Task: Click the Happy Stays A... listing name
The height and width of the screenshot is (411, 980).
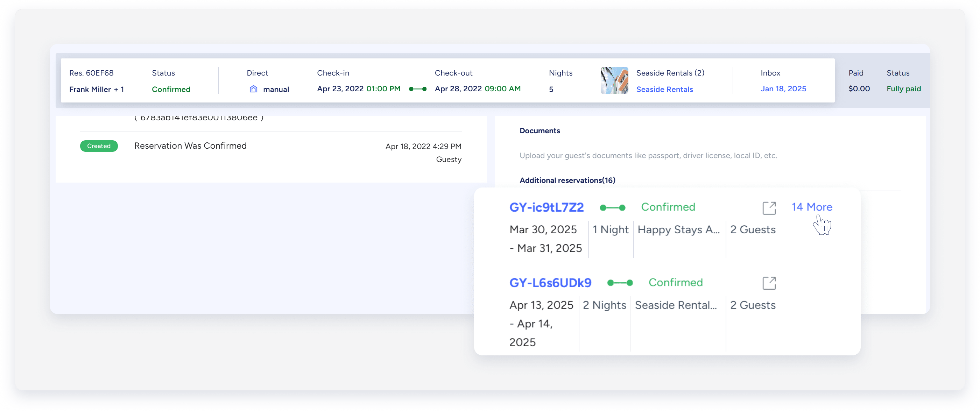Action: (x=678, y=230)
